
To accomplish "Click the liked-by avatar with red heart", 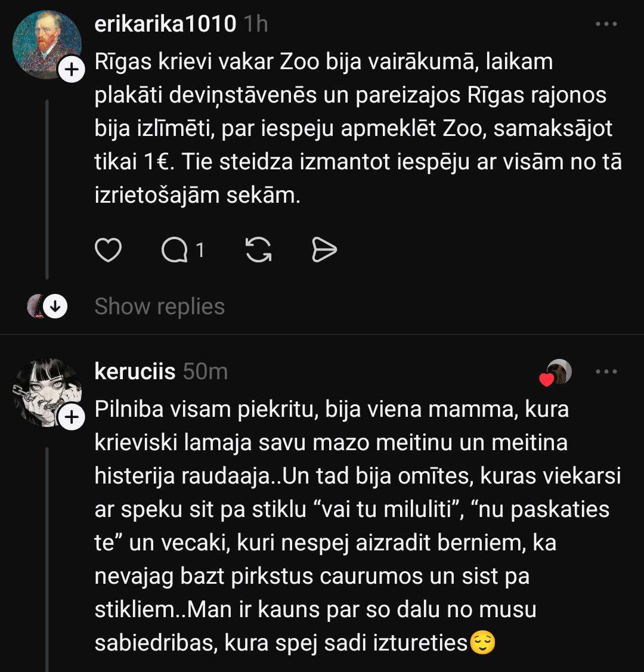I will pos(558,373).
